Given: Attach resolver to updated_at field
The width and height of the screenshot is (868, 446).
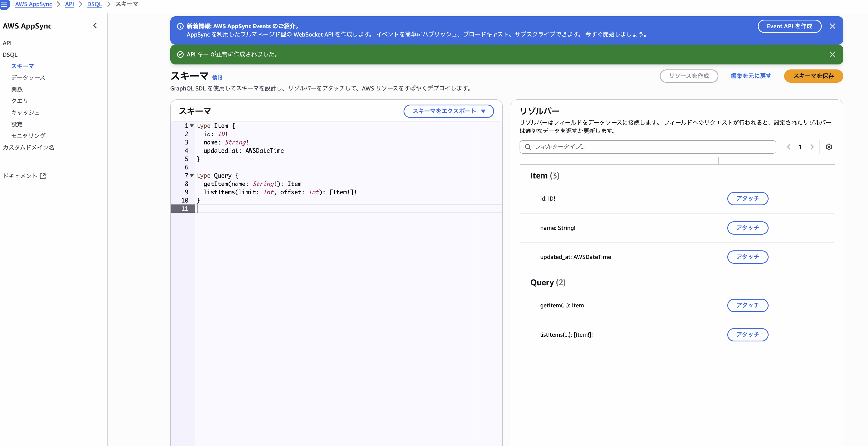Looking at the screenshot, I should (x=747, y=257).
